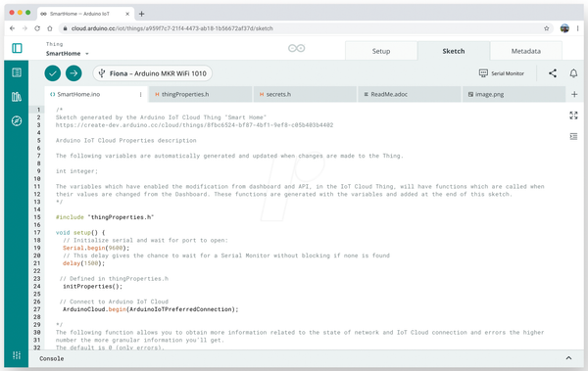Click the Upload arrow button
This screenshot has height=371, width=588.
tap(73, 73)
